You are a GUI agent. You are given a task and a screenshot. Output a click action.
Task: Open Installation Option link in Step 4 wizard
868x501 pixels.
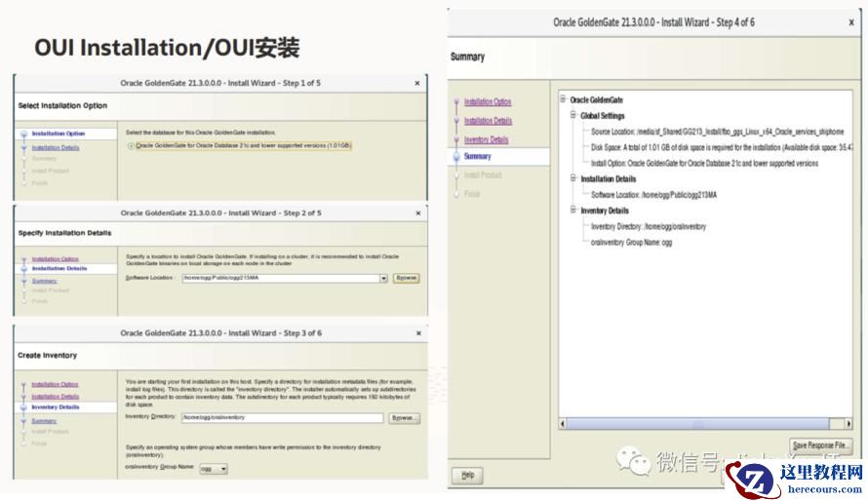[x=488, y=101]
